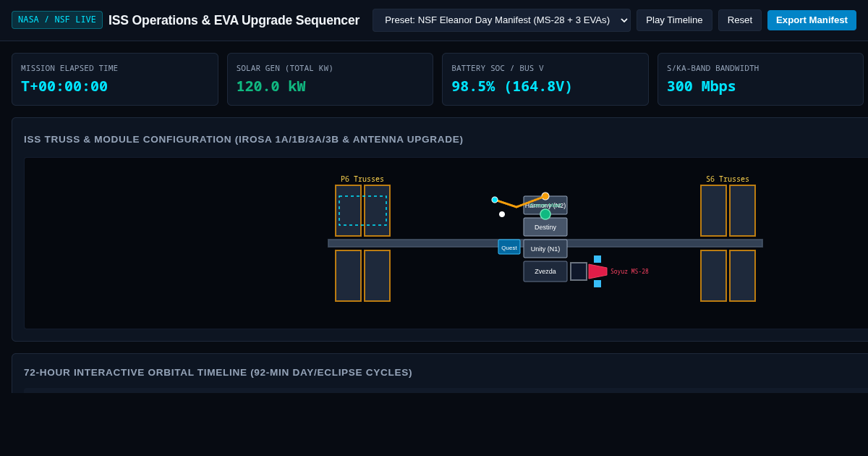Click the lower Soyuz solar panel square
This screenshot has width=868, height=456.
597,284
